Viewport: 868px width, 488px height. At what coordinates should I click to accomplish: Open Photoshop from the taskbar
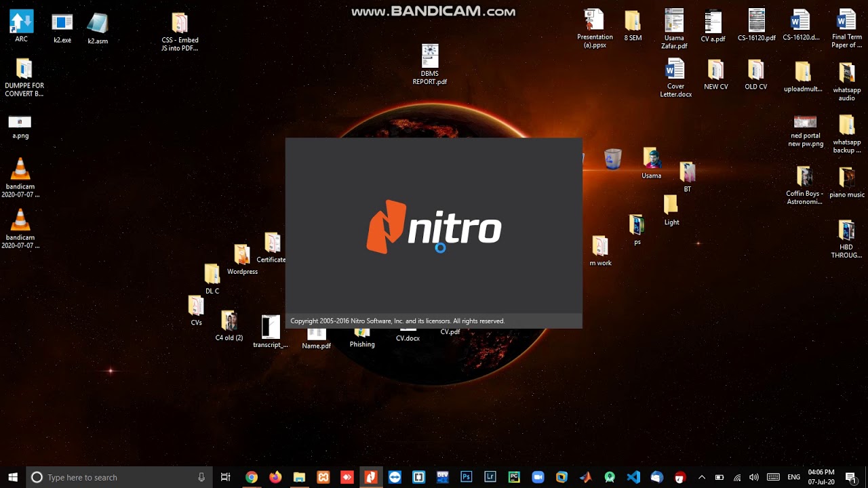(466, 477)
